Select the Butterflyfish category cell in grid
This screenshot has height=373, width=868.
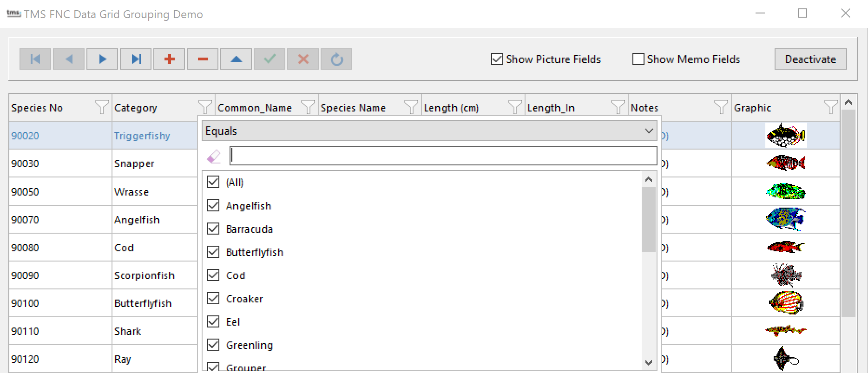click(x=155, y=303)
